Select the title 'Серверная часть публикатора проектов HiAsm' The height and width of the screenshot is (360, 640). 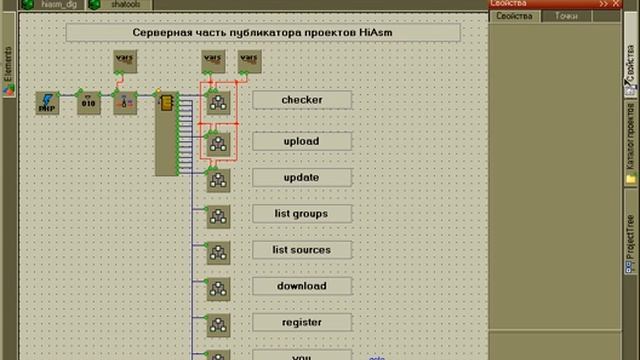pos(263,33)
